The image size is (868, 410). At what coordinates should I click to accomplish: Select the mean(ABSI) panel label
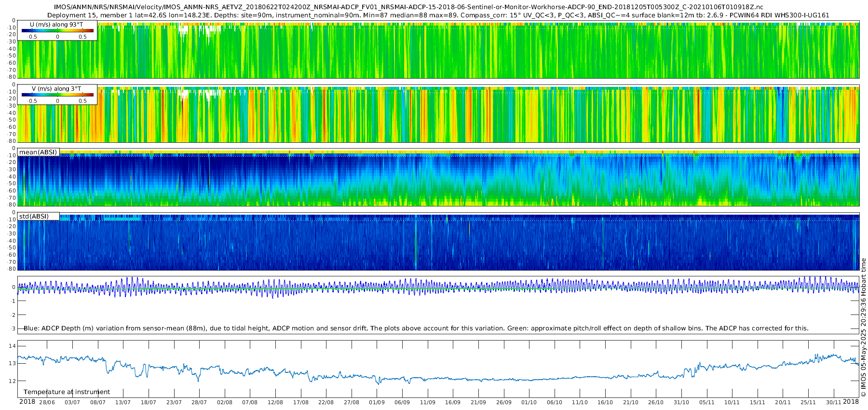point(38,152)
